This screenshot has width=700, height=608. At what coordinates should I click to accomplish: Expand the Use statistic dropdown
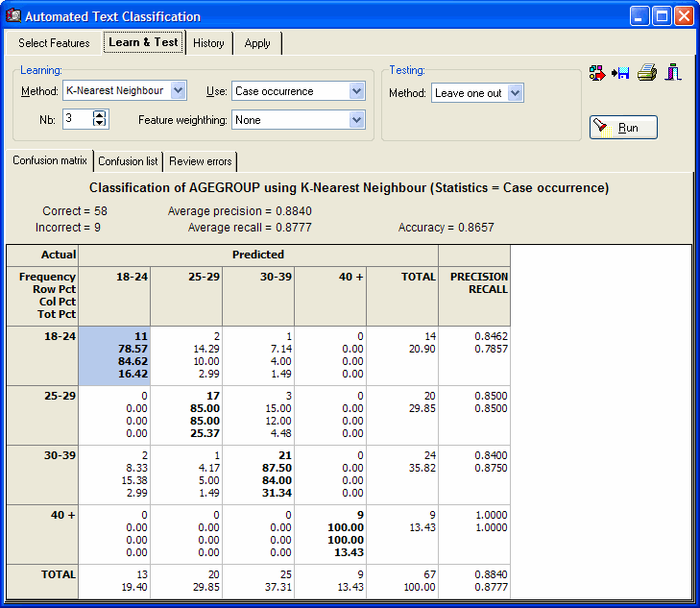click(356, 91)
